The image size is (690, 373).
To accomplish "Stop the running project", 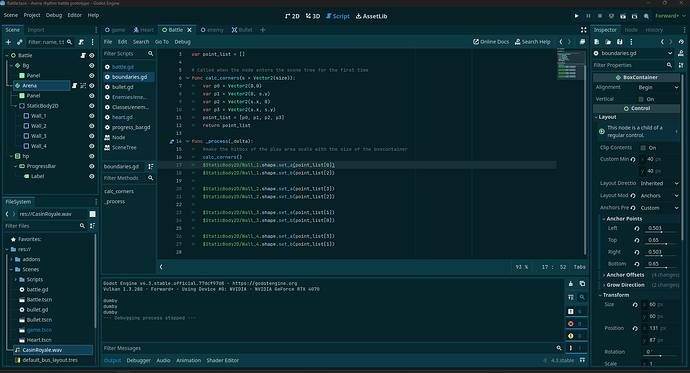I will coord(600,16).
